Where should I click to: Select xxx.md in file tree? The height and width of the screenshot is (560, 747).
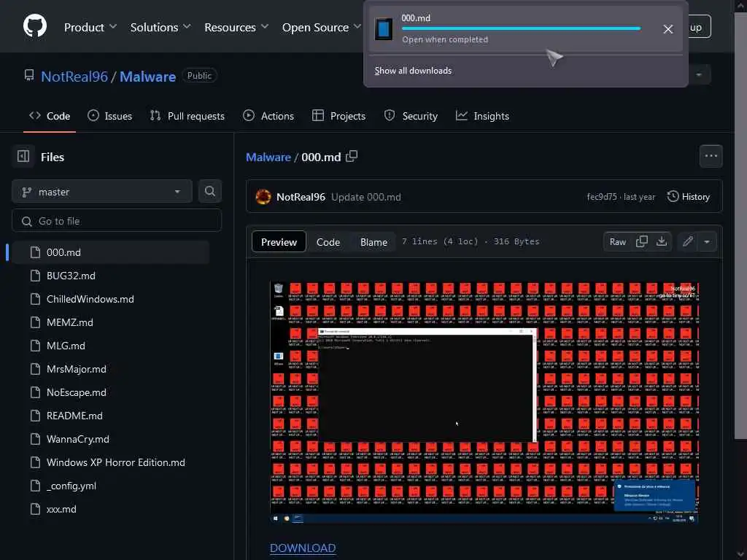(110, 509)
